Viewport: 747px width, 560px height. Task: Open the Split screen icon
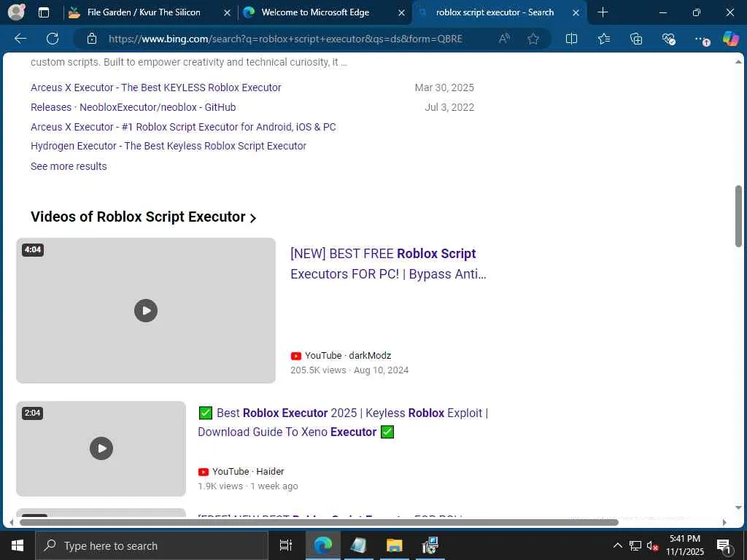(x=571, y=39)
